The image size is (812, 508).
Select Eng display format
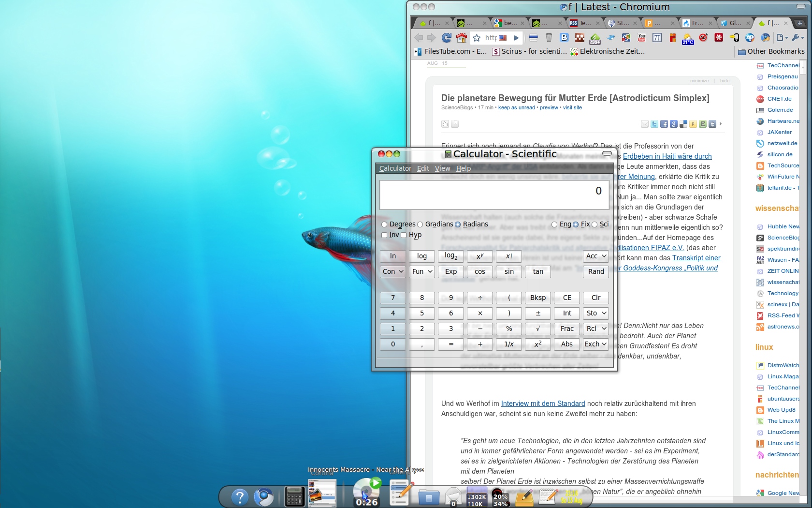click(561, 224)
